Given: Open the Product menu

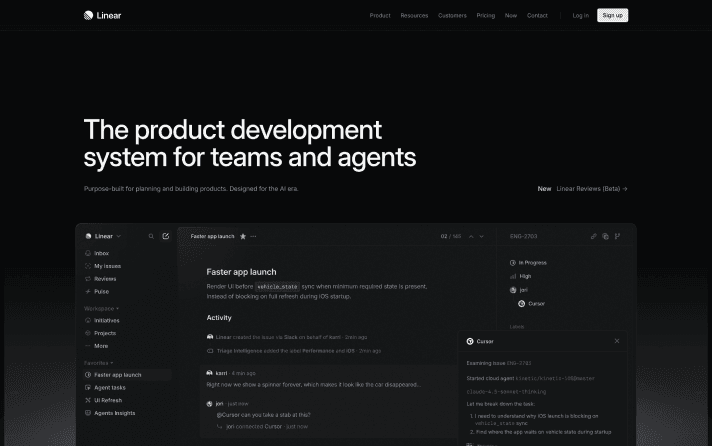Looking at the screenshot, I should (380, 15).
